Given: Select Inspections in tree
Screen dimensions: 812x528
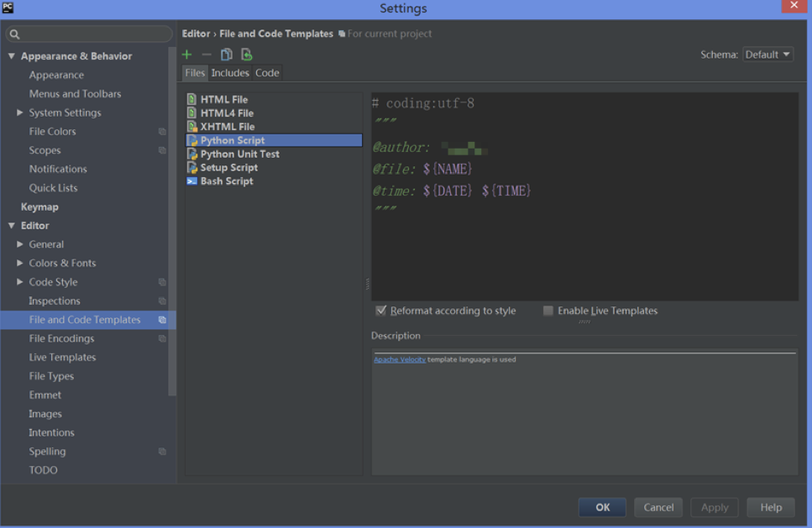Looking at the screenshot, I should coord(55,301).
